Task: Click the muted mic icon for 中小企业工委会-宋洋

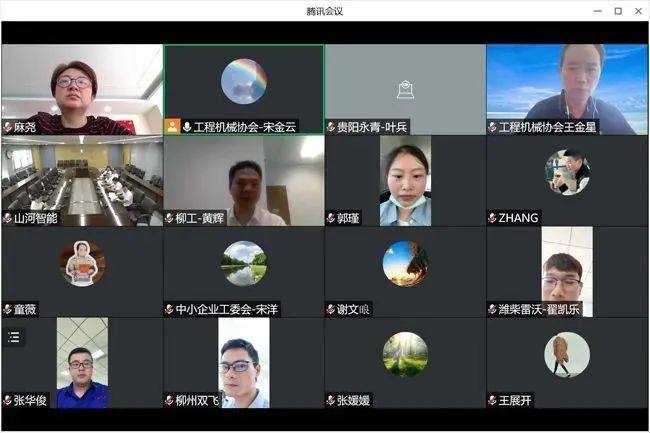Action: click(170, 309)
